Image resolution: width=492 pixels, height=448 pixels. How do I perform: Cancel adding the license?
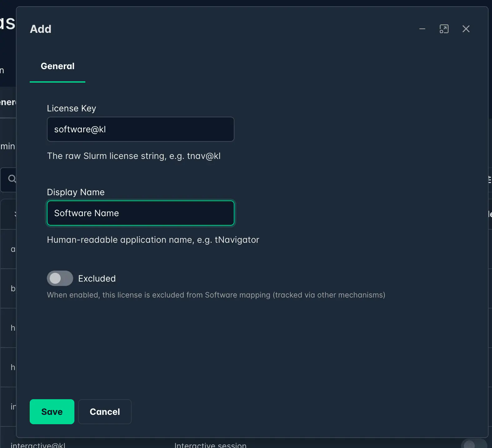(105, 412)
